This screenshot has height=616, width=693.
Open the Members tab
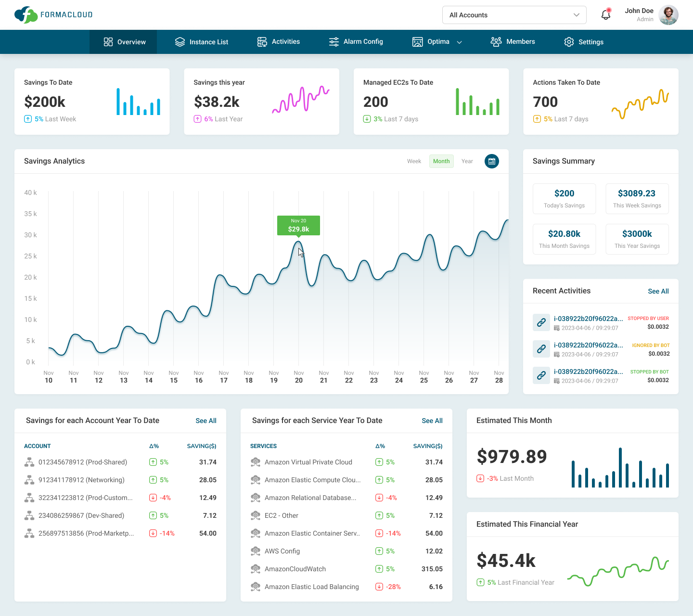(x=513, y=42)
